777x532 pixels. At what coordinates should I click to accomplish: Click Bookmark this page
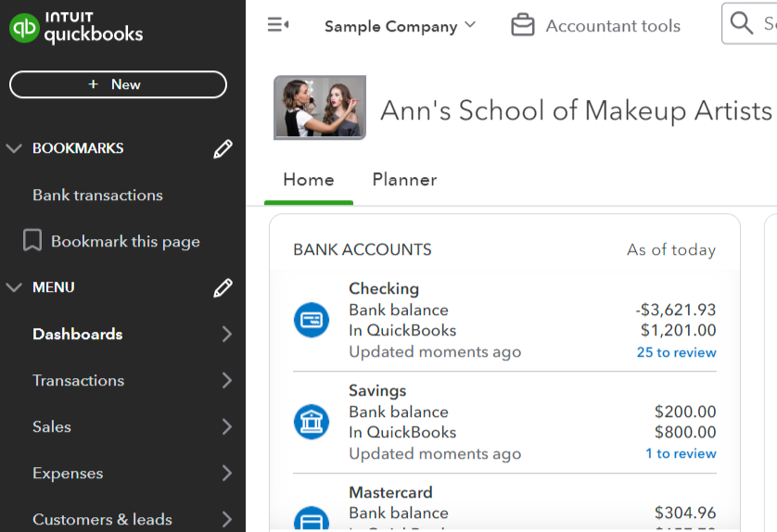125,241
